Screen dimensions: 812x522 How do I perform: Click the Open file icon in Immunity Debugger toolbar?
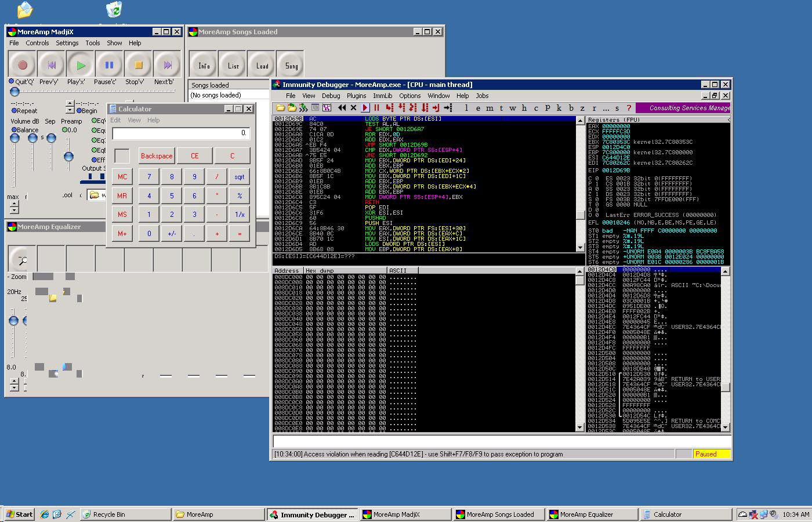click(280, 108)
